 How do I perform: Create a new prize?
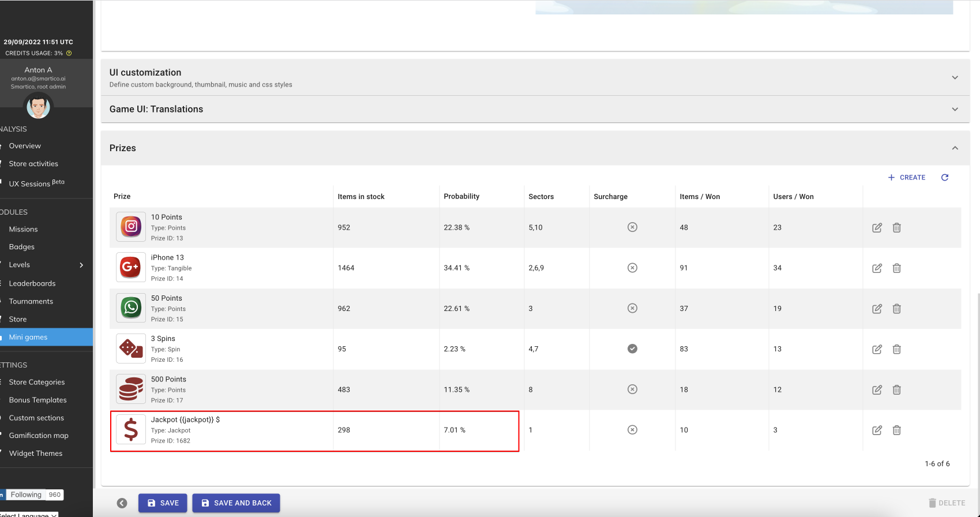tap(906, 178)
